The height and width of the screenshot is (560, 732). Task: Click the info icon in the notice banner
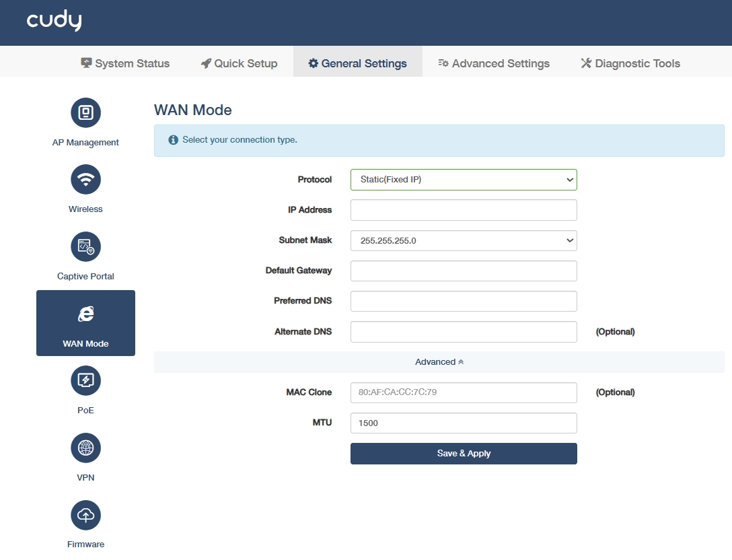pyautogui.click(x=173, y=140)
